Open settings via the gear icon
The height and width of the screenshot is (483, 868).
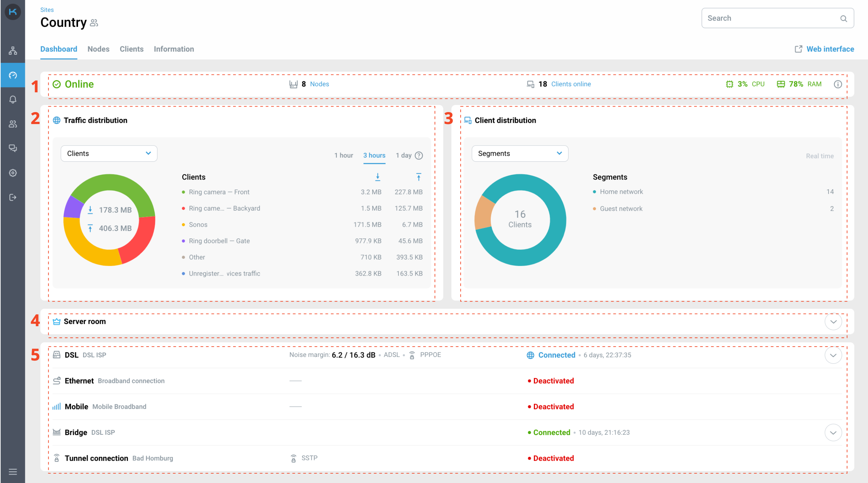(13, 173)
